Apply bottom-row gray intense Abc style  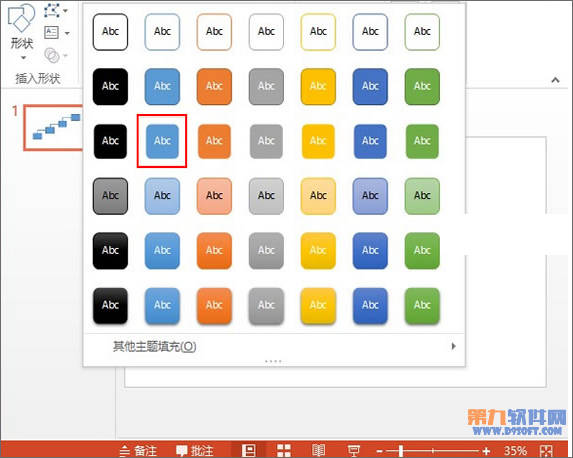tap(266, 306)
